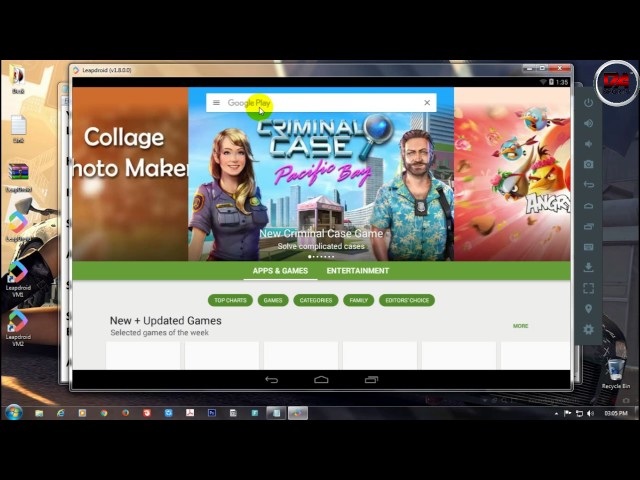The width and height of the screenshot is (640, 480).
Task: Open the Google Play hamburger menu
Action: (x=216, y=102)
